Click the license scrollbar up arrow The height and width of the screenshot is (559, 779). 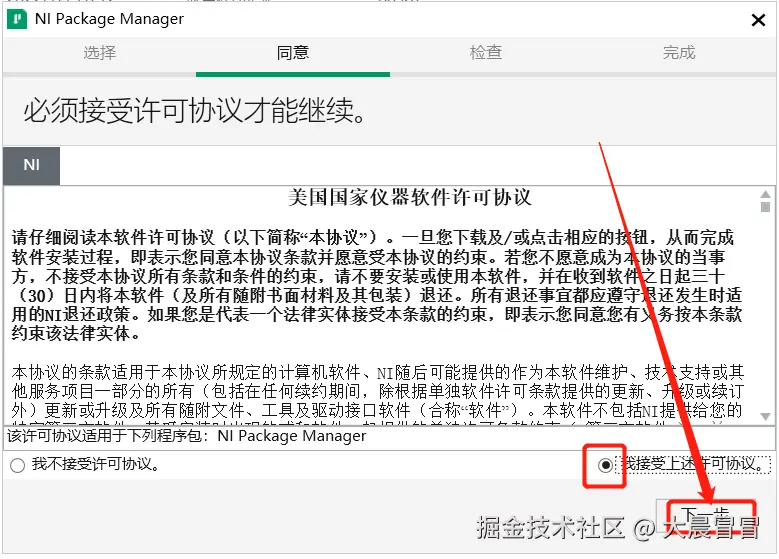pos(765,194)
